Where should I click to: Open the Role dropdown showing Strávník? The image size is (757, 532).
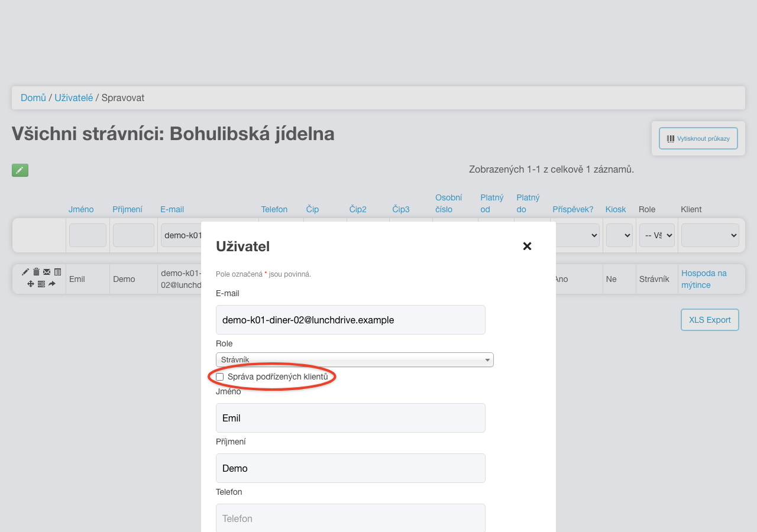tap(354, 359)
